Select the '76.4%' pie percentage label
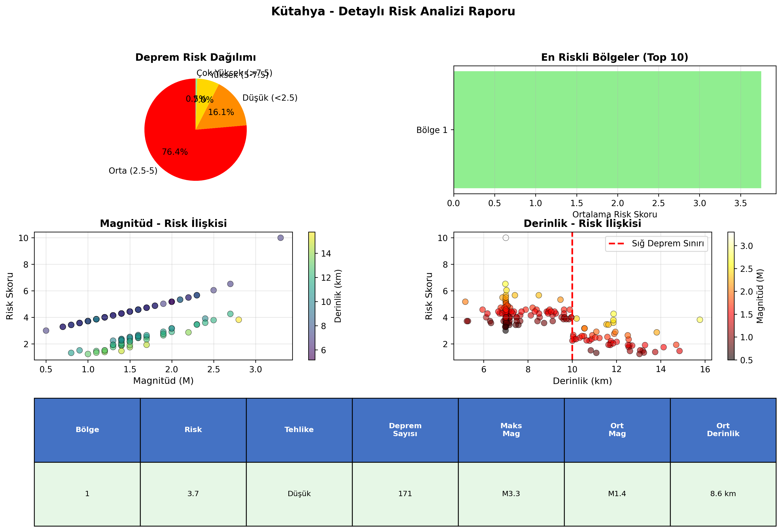This screenshot has height=532, width=782. (175, 152)
